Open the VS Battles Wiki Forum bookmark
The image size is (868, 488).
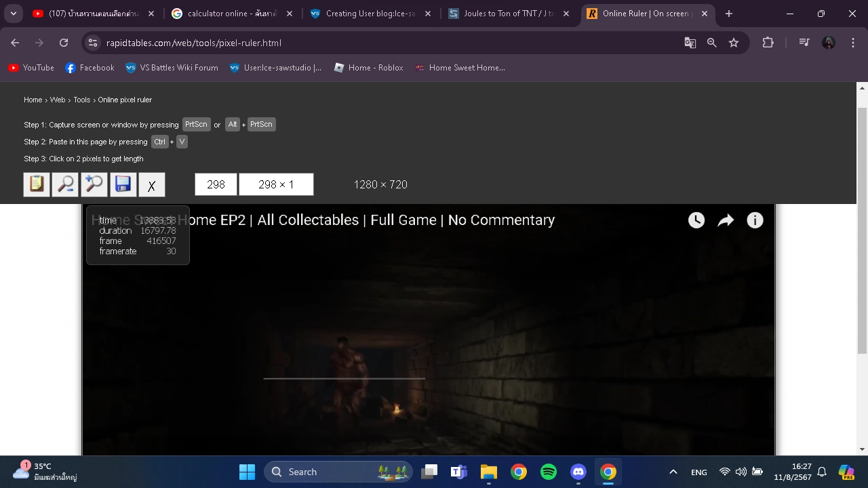pyautogui.click(x=172, y=68)
